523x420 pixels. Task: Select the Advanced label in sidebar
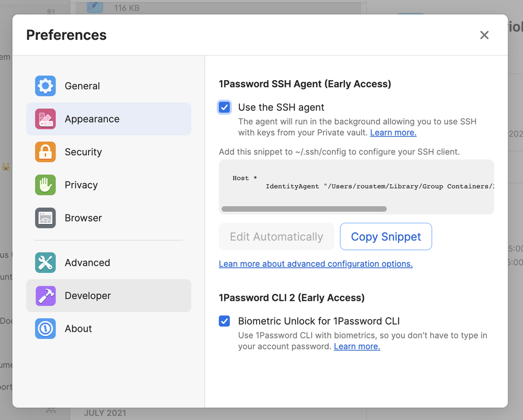click(x=87, y=263)
